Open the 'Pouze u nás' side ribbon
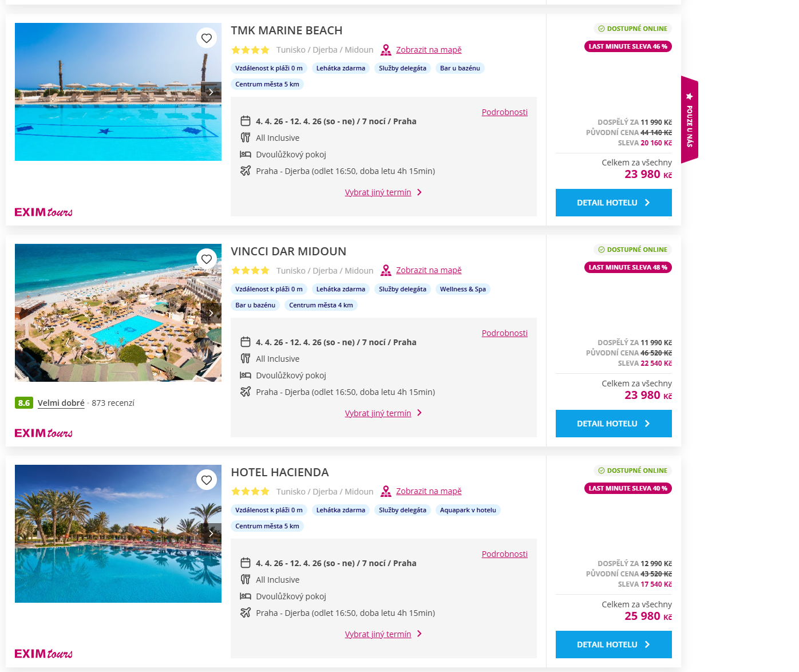This screenshot has width=799, height=672. click(690, 120)
